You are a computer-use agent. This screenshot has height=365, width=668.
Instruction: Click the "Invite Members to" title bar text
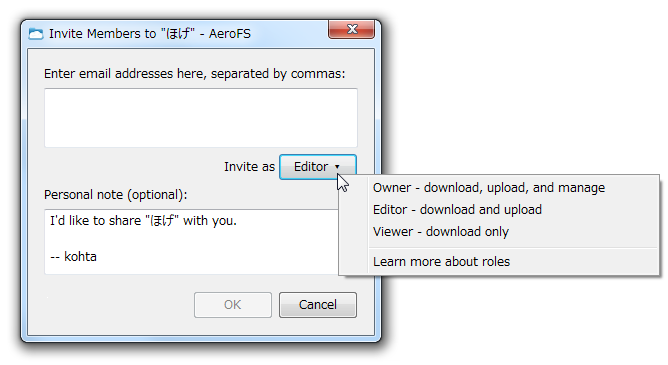pyautogui.click(x=102, y=34)
